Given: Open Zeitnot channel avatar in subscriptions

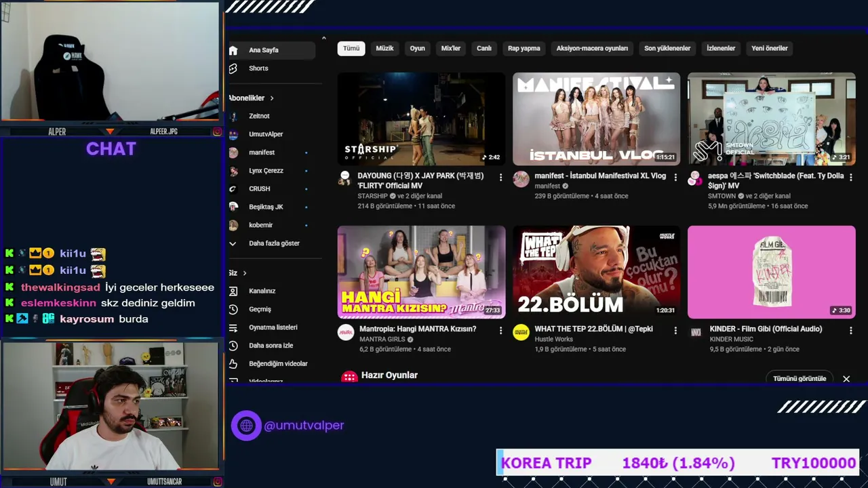Looking at the screenshot, I should coord(233,116).
